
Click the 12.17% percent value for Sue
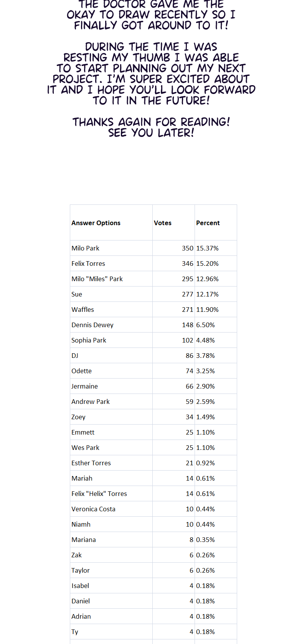[x=207, y=294]
